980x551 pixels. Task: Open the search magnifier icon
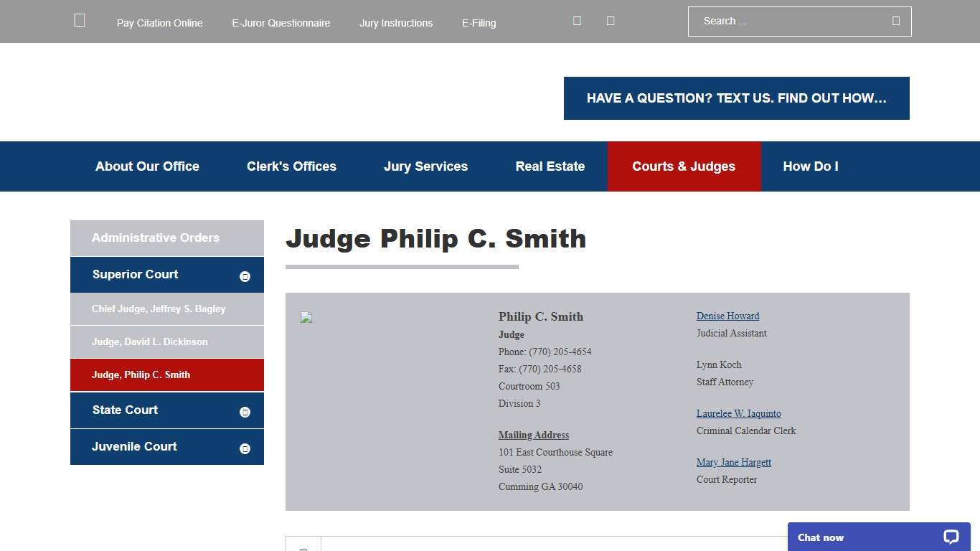895,21
